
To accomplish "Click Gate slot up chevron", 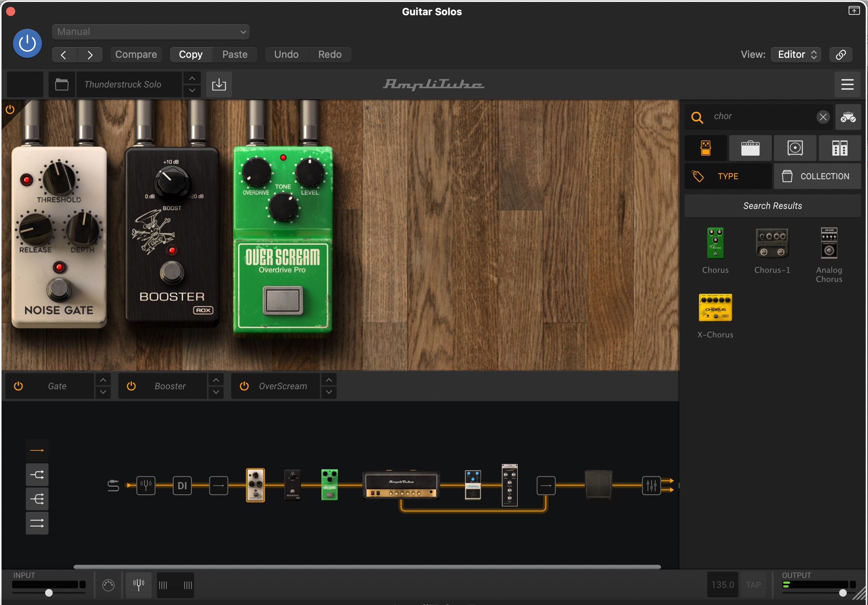I will [x=103, y=380].
